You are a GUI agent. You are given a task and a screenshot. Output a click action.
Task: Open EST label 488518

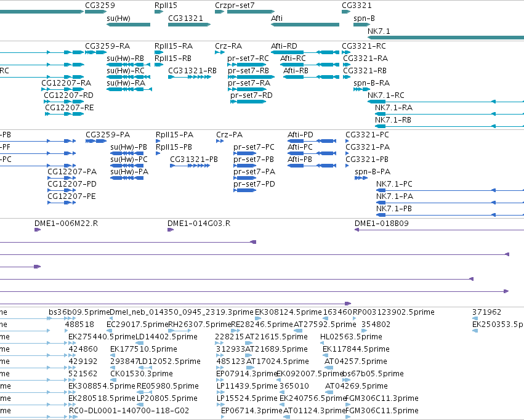tap(79, 325)
